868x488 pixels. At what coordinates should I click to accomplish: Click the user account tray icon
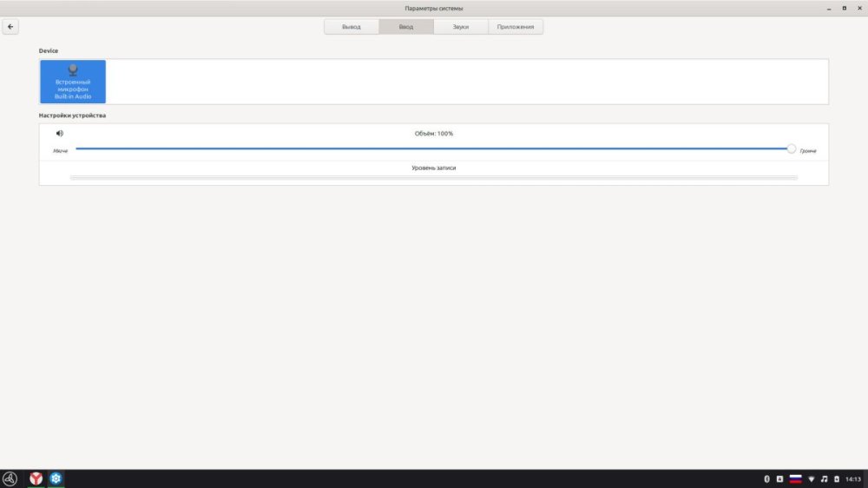click(779, 479)
